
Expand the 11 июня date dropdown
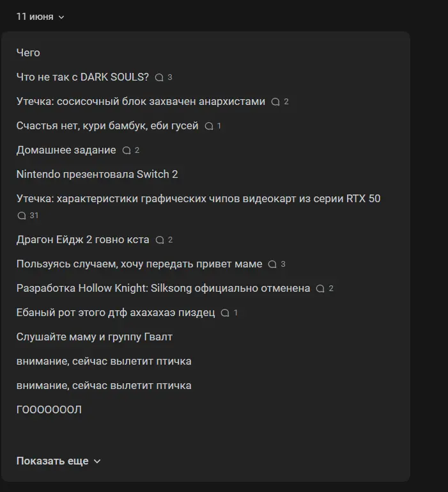(x=40, y=17)
